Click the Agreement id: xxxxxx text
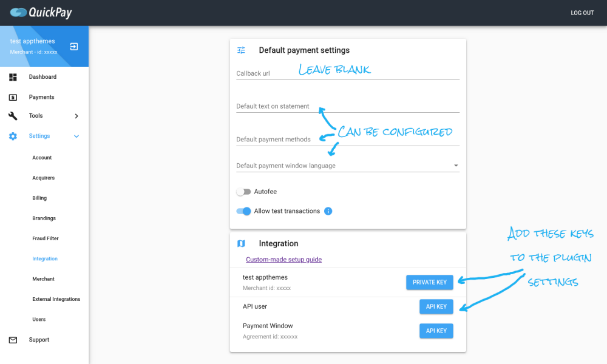 point(270,337)
